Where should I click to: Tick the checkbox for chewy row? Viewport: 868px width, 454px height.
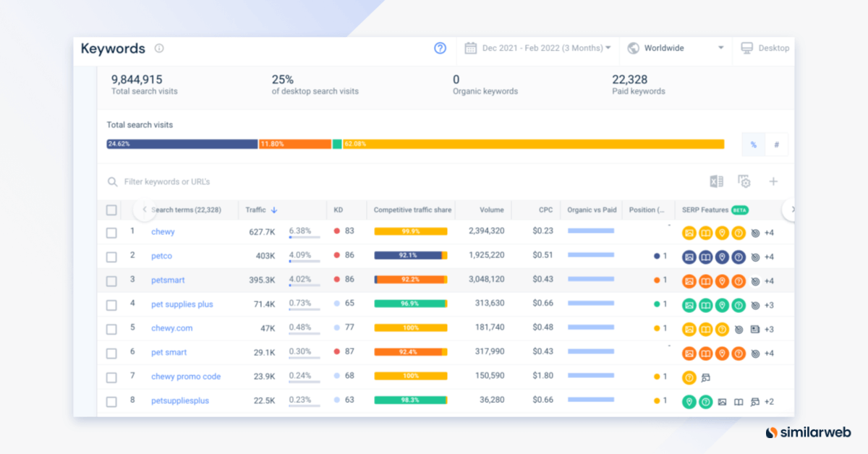[x=111, y=233]
